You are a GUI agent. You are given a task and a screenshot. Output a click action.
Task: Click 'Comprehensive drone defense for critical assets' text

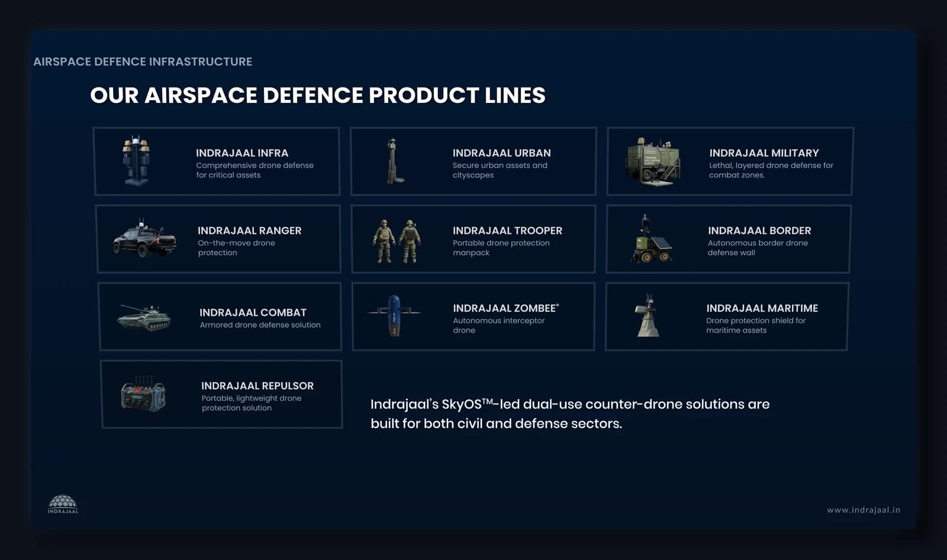click(255, 170)
